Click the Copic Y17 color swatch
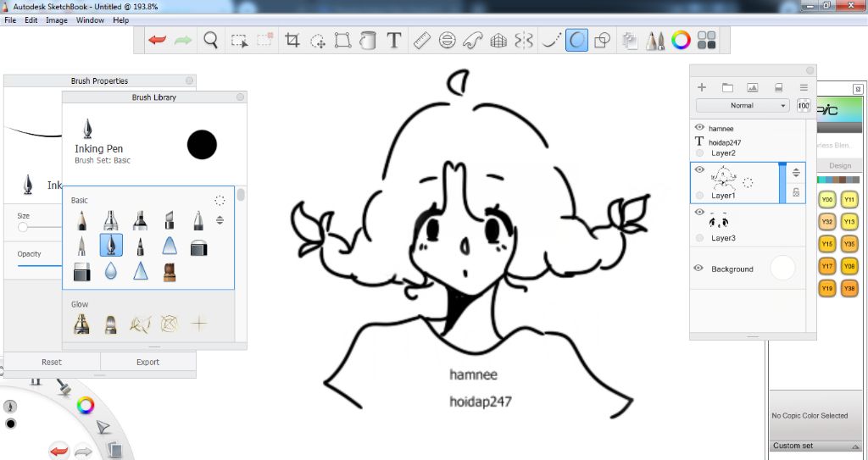 pos(827,266)
